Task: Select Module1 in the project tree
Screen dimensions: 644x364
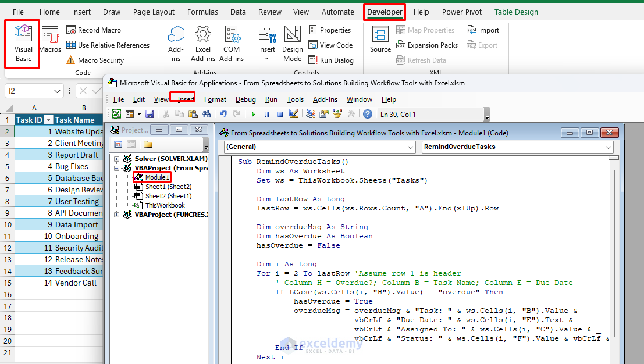Action: click(x=157, y=177)
